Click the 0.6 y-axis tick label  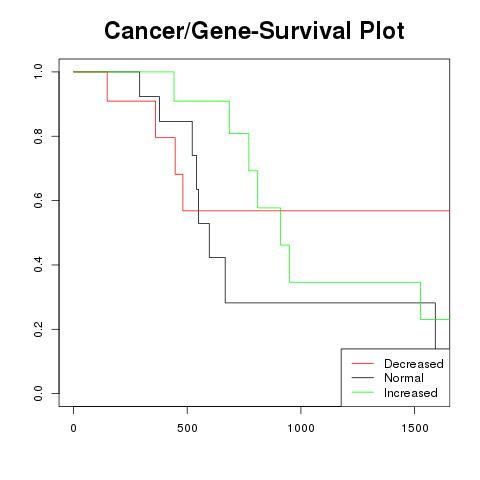(38, 200)
